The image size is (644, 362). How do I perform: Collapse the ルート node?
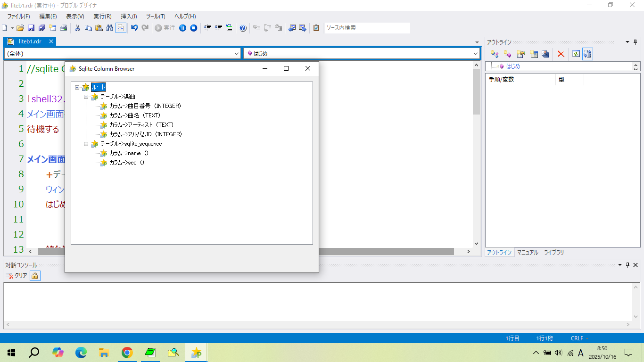coord(77,87)
